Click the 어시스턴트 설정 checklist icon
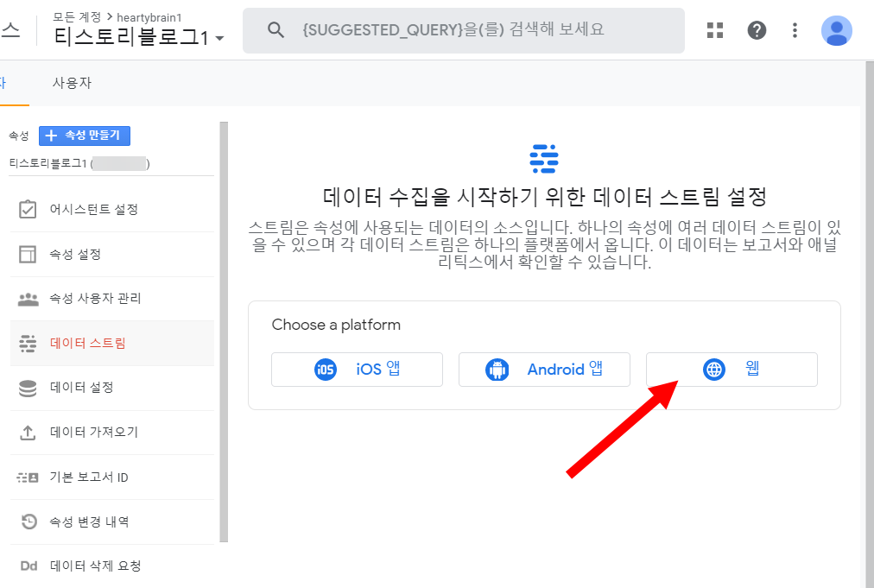 [28, 209]
